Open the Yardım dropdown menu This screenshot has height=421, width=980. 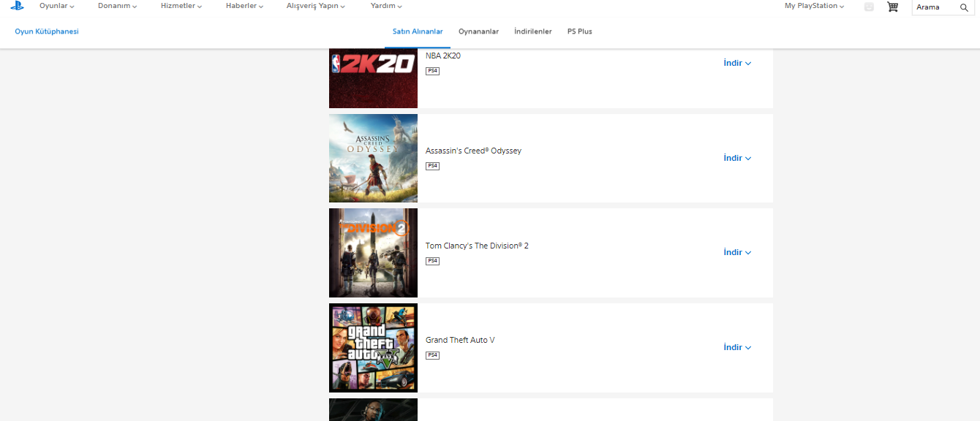386,6
